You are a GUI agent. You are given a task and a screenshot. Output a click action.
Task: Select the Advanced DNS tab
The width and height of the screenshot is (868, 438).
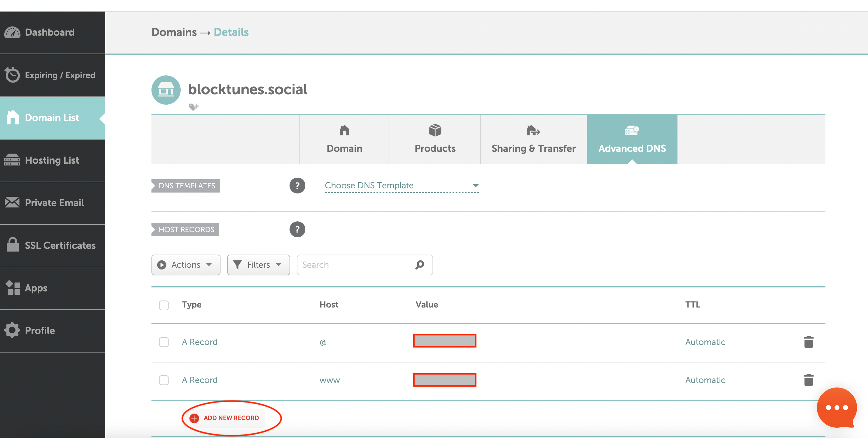click(x=632, y=139)
